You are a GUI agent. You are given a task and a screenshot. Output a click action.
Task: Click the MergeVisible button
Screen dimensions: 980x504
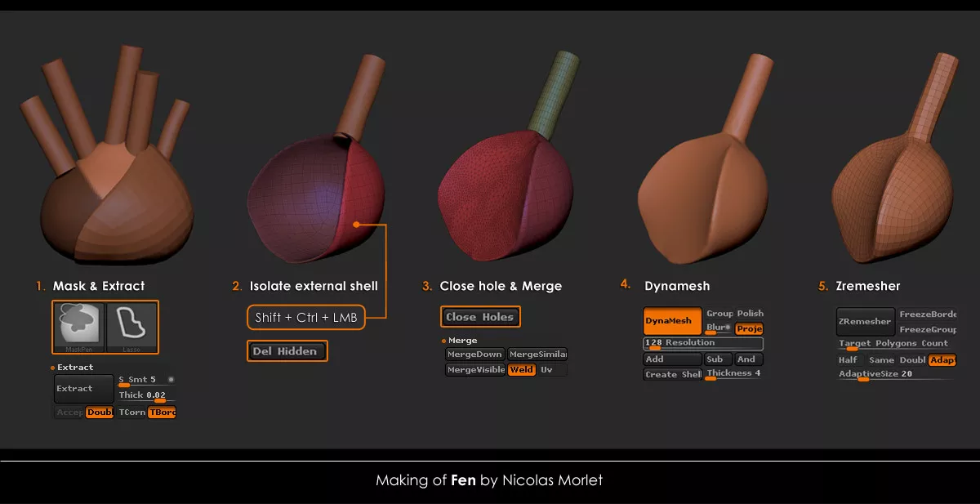click(x=474, y=370)
